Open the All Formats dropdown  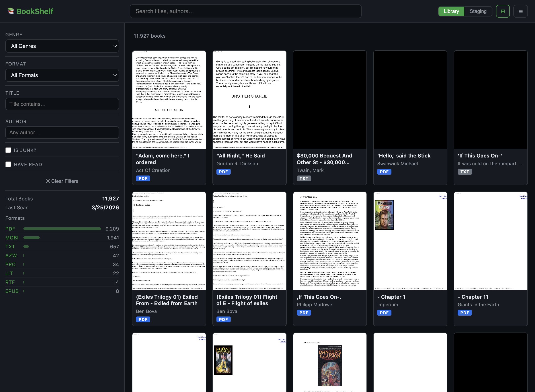tap(62, 75)
